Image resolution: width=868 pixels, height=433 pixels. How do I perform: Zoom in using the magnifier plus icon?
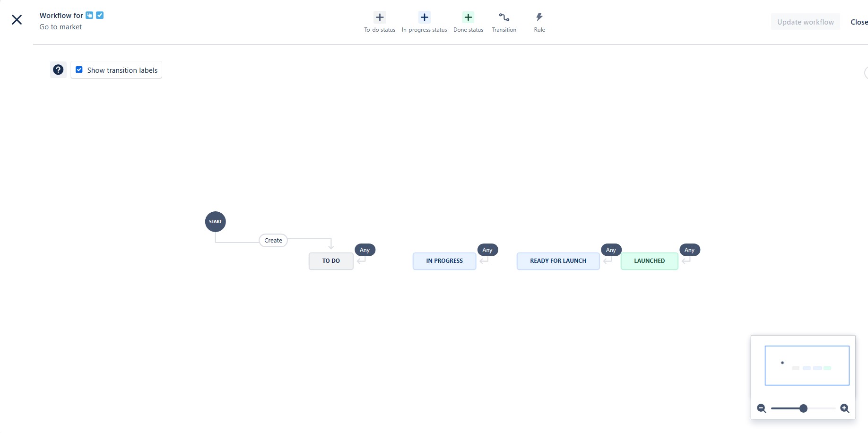(x=845, y=408)
